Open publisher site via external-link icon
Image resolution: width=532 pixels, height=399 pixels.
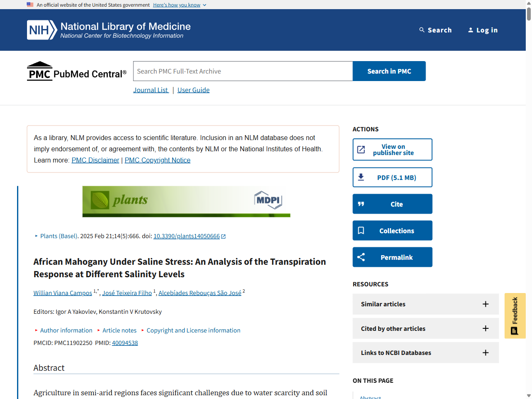pos(361,149)
